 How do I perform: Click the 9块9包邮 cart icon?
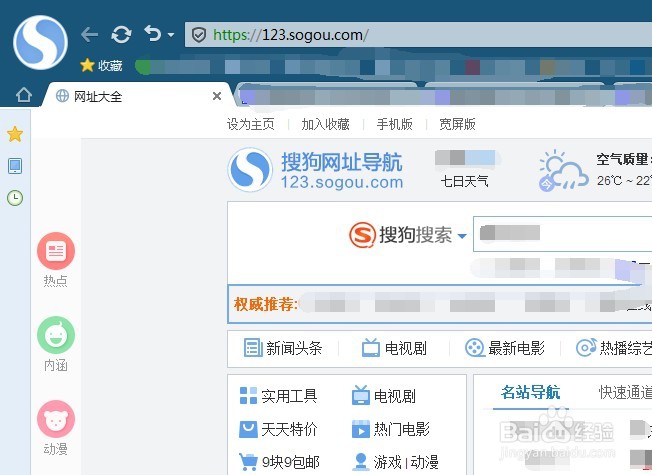[x=248, y=462]
